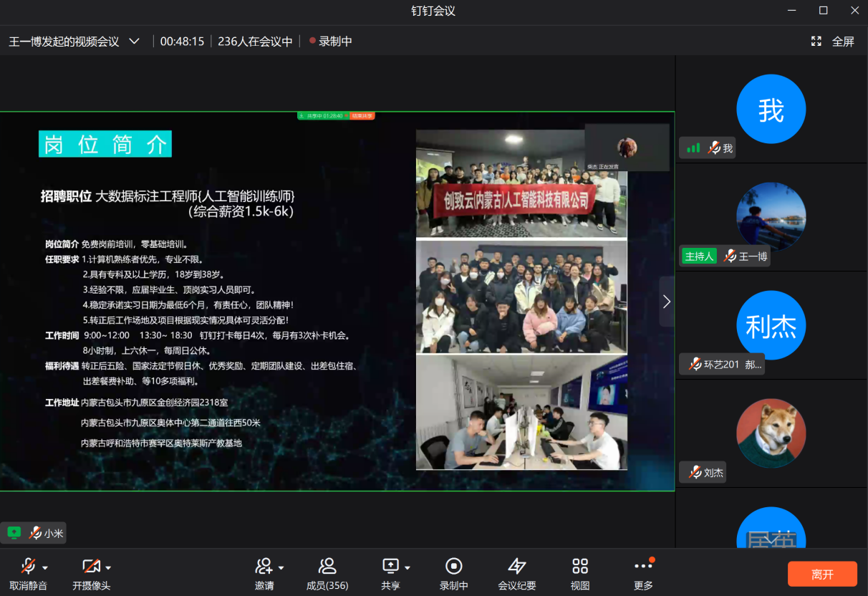
Task: Expand the arrow next to 邀请
Action: (x=281, y=568)
